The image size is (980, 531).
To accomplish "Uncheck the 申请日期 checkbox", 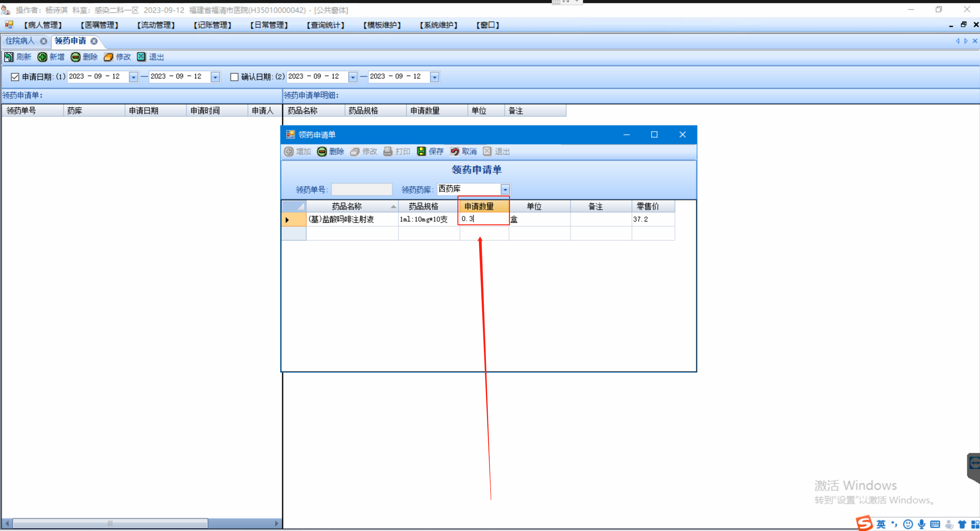I will (15, 77).
